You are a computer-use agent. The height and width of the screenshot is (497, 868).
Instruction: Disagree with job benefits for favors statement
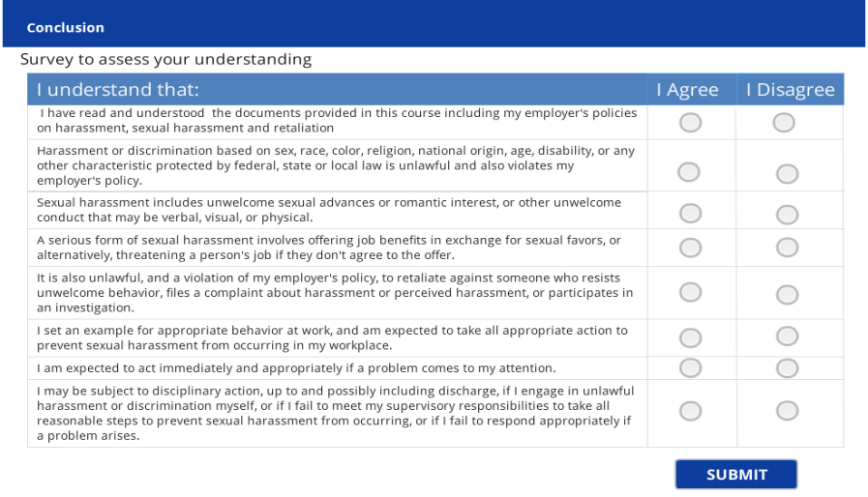click(787, 248)
